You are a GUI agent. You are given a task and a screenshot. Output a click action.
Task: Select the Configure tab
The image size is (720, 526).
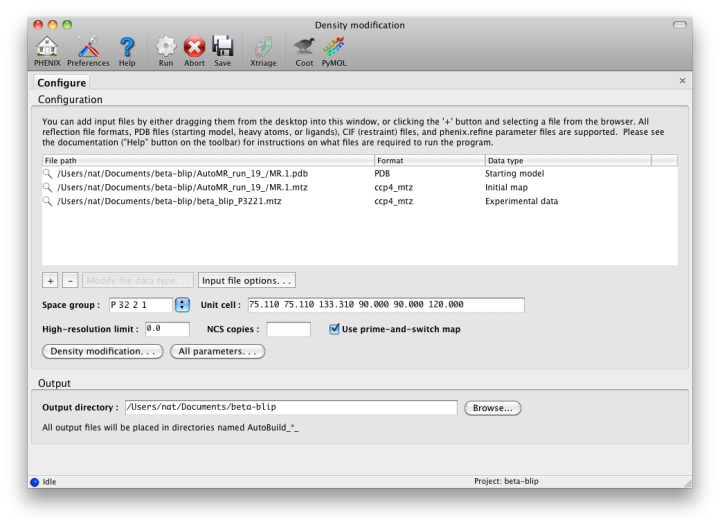[62, 83]
